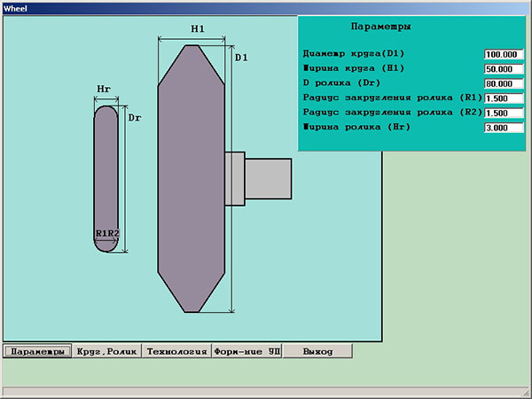The width and height of the screenshot is (532, 399).
Task: Focus the Диаметр круга (D1) value field
Action: [505, 54]
